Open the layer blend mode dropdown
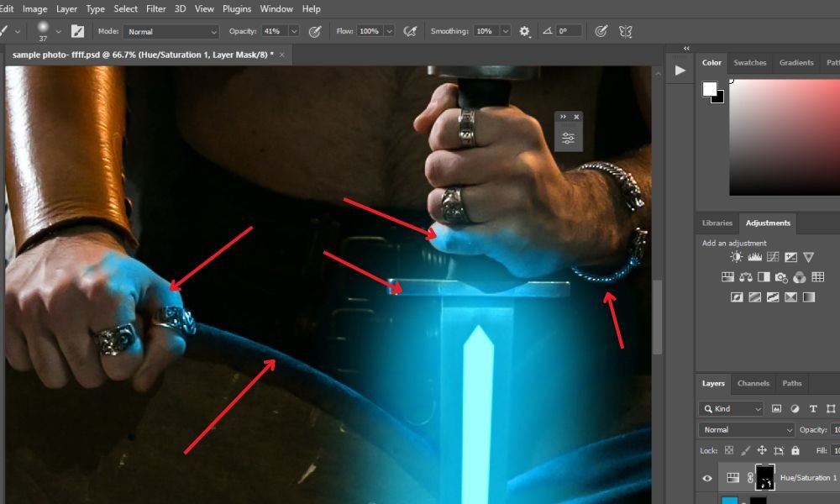The image size is (840, 504). tap(746, 429)
